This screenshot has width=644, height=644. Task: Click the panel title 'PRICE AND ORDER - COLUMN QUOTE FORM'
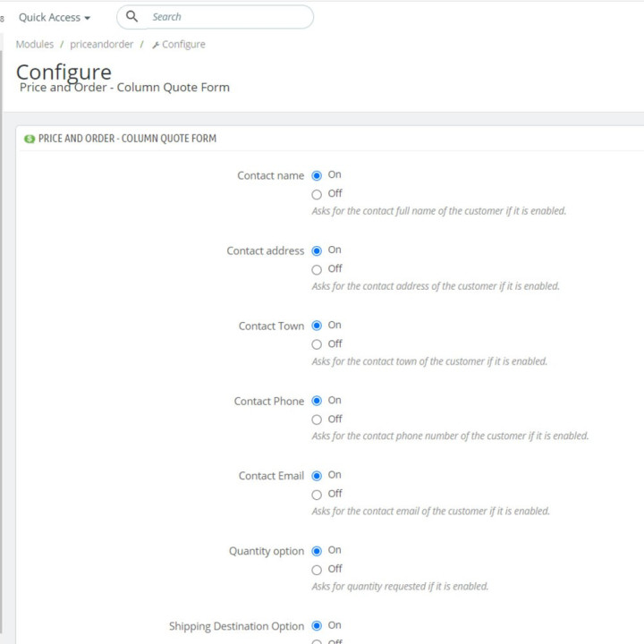click(x=127, y=139)
